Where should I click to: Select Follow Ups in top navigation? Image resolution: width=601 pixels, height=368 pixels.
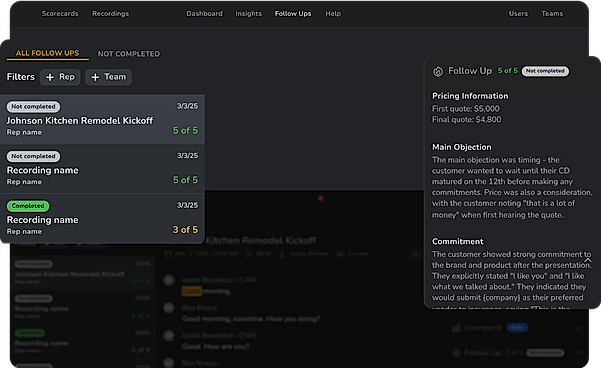pos(293,13)
